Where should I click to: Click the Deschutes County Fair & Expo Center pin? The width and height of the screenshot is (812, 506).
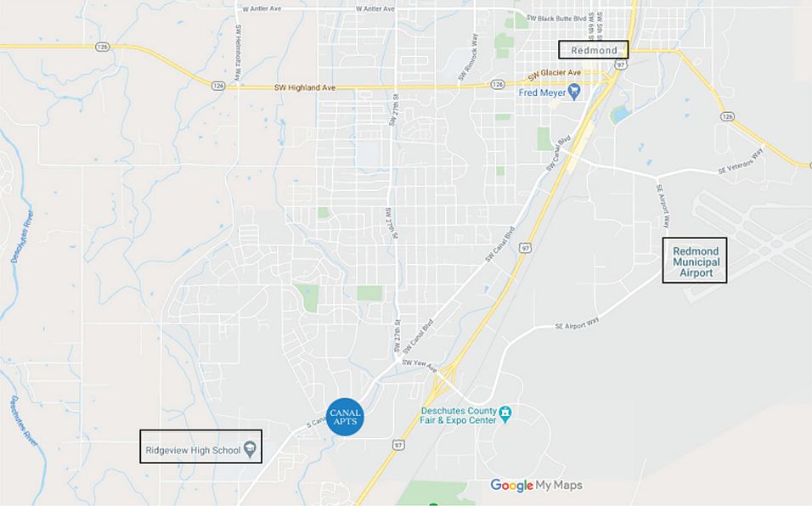coord(505,414)
